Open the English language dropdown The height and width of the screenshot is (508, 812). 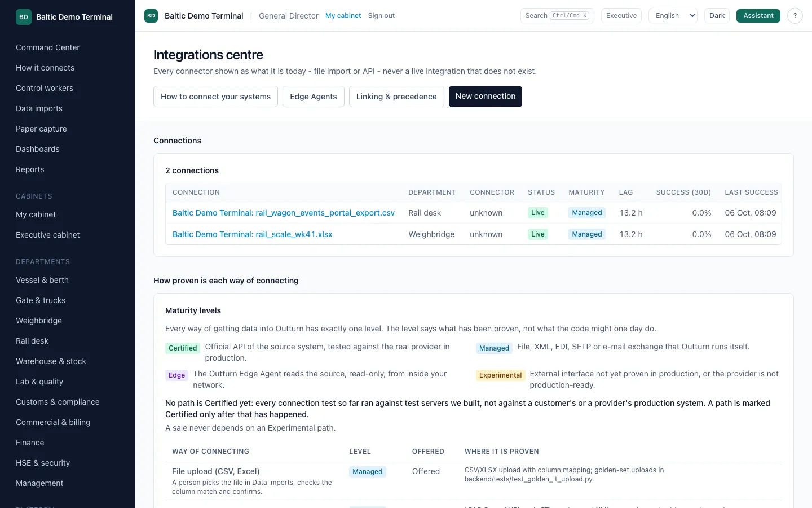tap(673, 16)
